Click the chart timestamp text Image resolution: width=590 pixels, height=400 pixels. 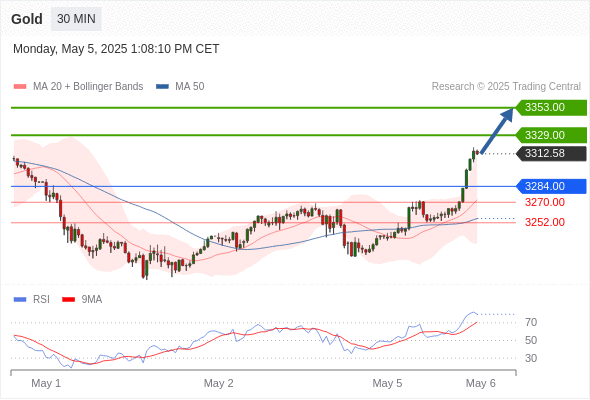pos(116,49)
